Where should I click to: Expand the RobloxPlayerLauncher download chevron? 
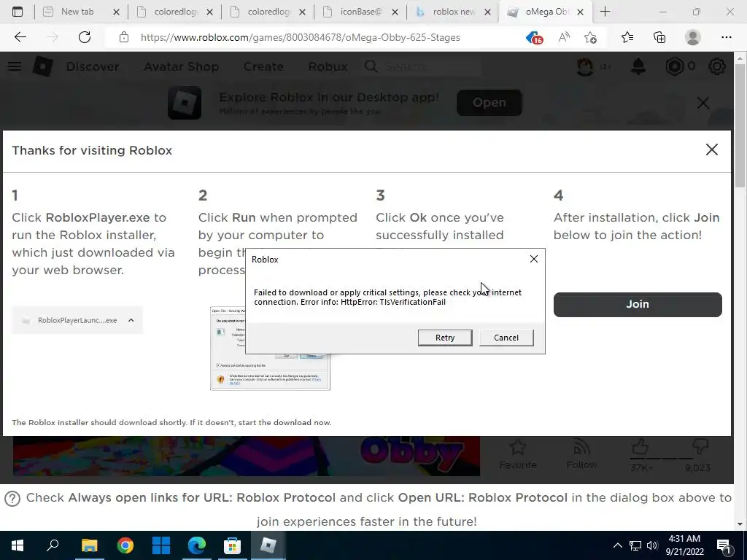[x=131, y=321]
